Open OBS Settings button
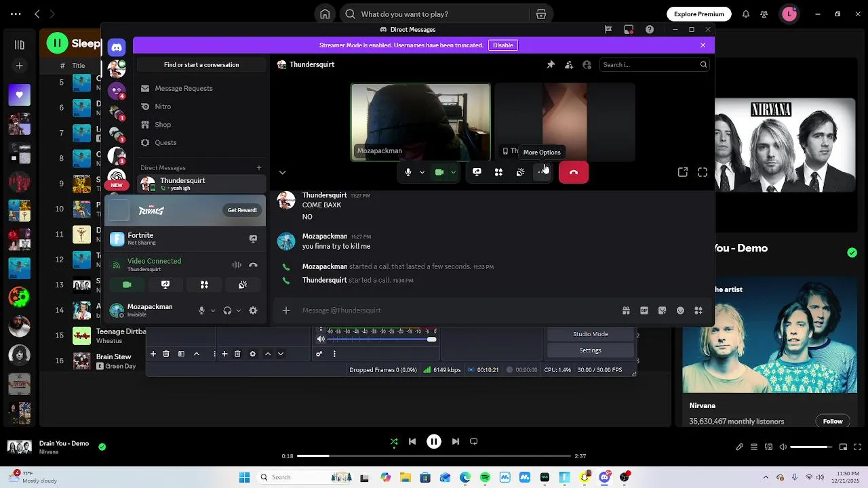The image size is (868, 488). [590, 350]
